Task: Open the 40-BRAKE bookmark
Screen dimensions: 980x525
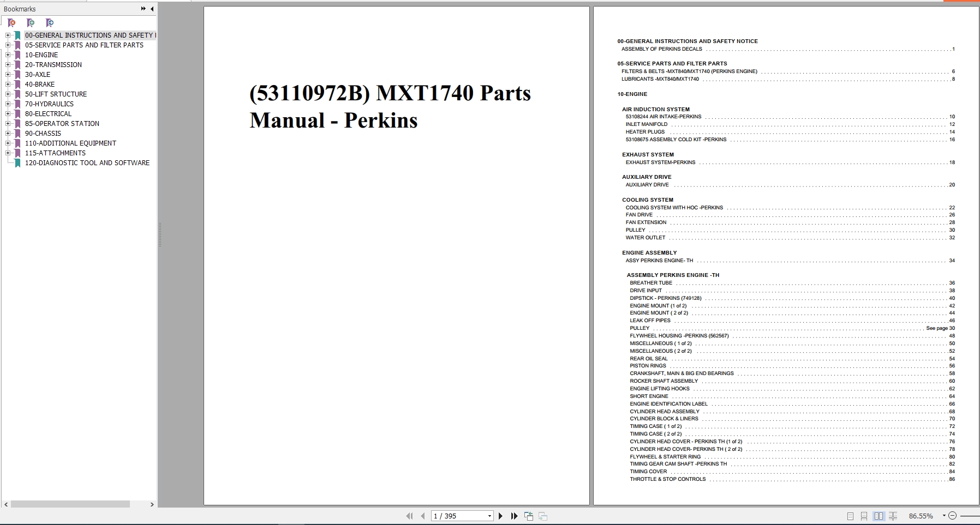Action: click(40, 85)
